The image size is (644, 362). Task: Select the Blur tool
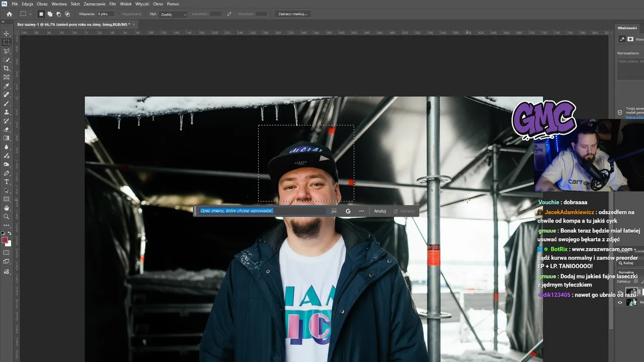7,147
